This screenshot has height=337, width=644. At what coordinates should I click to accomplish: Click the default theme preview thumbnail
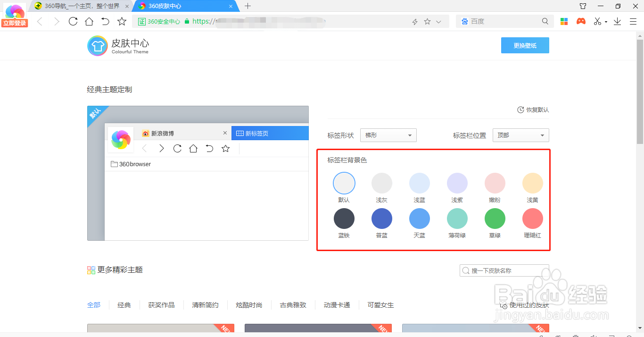coord(198,173)
